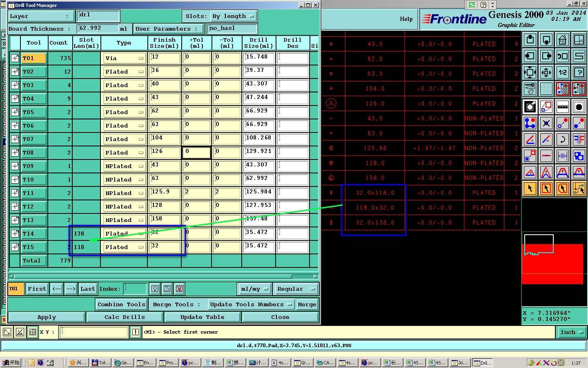
Task: Open the Type dropdown for T04 (Plated)
Action: 124,99
